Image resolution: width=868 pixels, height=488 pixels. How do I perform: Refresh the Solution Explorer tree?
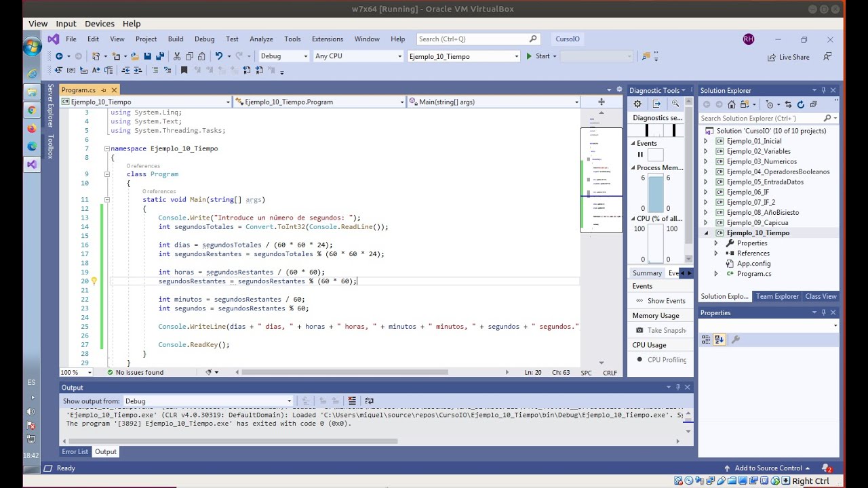[801, 104]
